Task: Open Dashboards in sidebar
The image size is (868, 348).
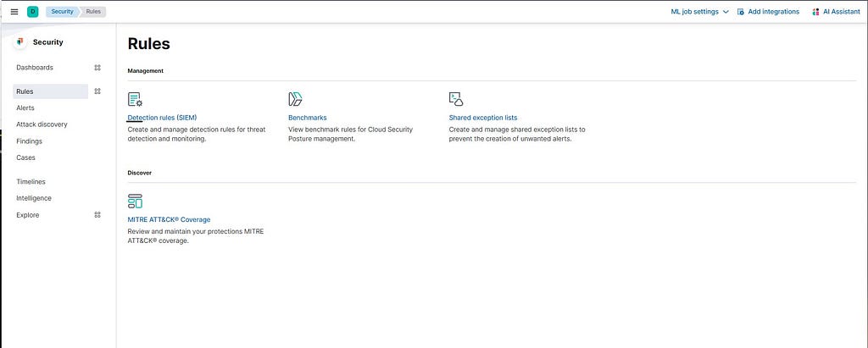Action: (x=35, y=68)
